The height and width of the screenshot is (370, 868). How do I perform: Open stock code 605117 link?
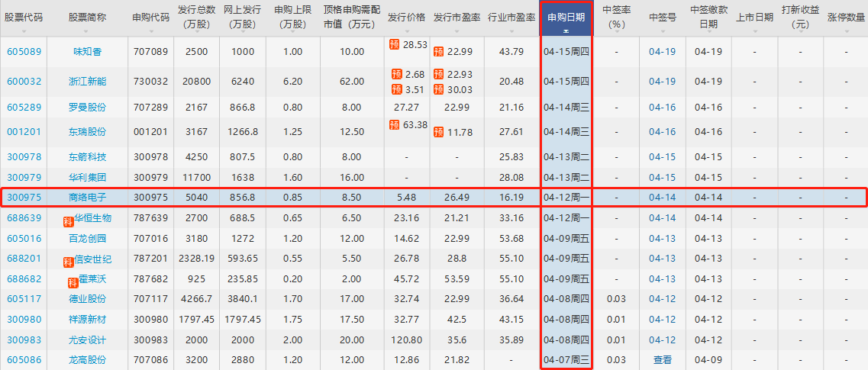(24, 298)
